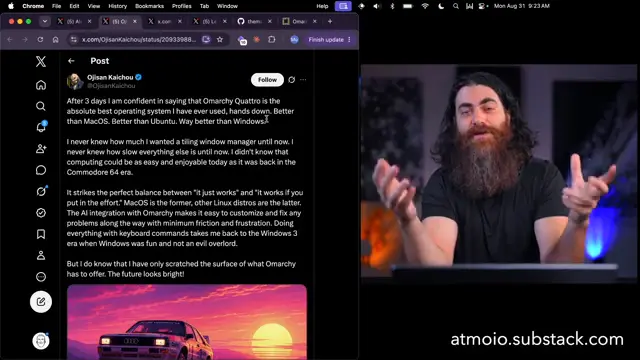Toggle Focus moon icon in menu bar
The width and height of the screenshot is (640, 360).
coord(441,6)
